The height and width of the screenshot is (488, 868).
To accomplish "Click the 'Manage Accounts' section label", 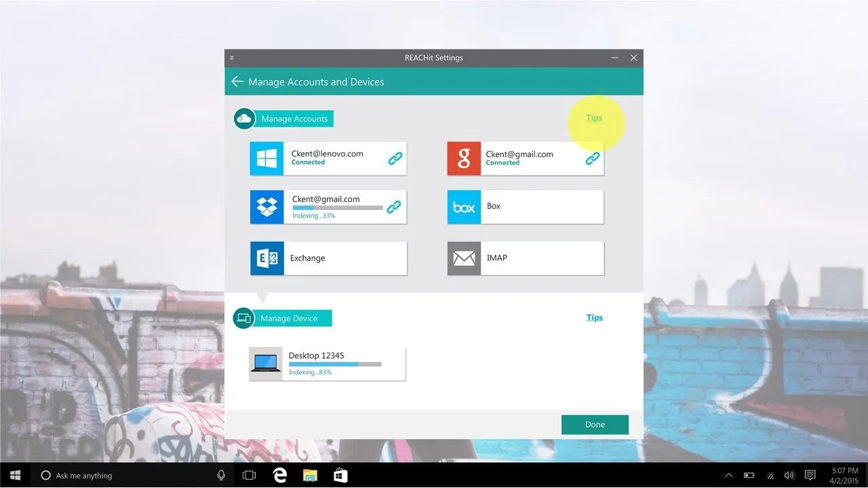I will pyautogui.click(x=294, y=119).
